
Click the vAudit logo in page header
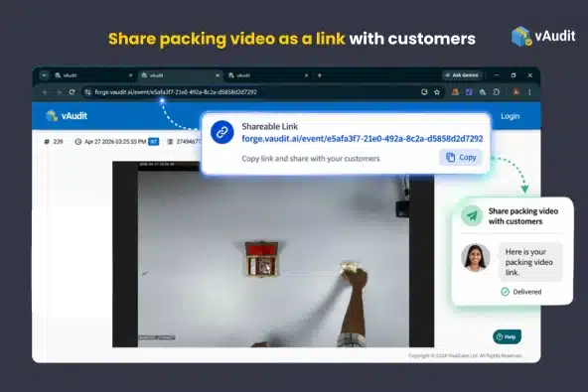(67, 116)
